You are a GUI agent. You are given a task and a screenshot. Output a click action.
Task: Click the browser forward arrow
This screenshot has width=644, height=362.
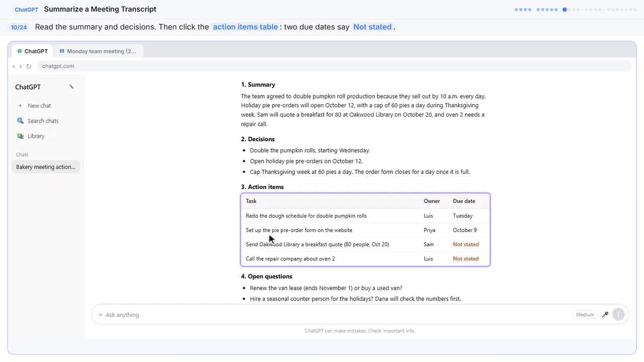tap(21, 66)
